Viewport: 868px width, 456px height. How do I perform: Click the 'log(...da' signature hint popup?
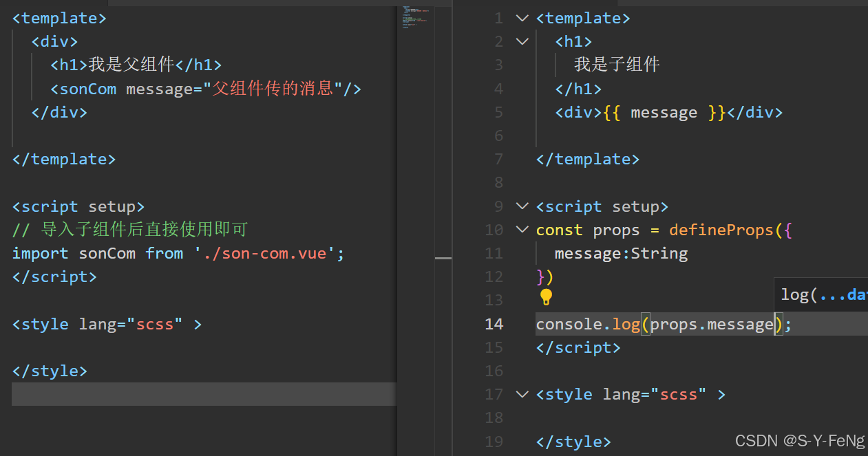821,294
